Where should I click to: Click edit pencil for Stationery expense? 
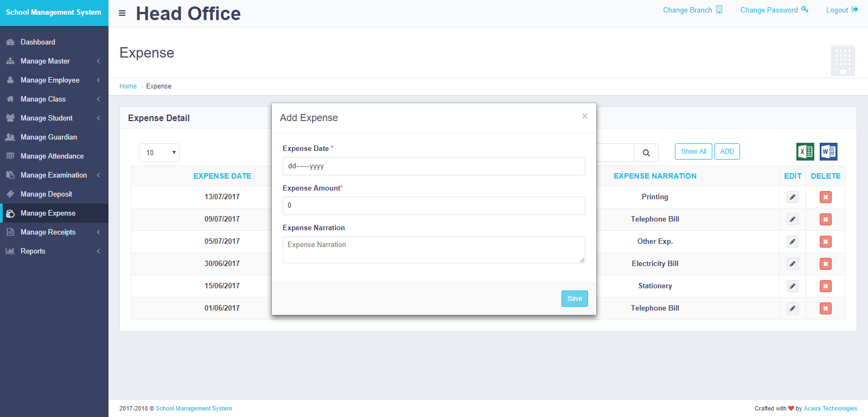click(793, 286)
